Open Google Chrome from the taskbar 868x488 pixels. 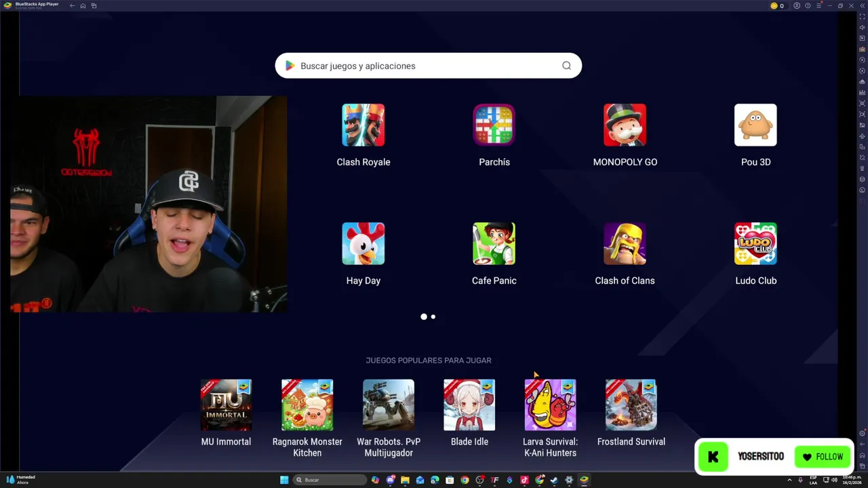coord(465,480)
